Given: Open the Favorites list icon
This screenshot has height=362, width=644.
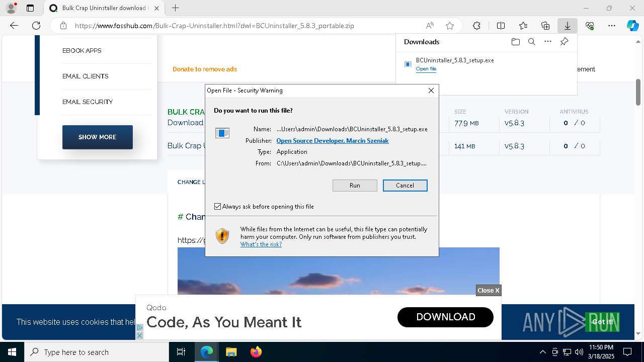Looking at the screenshot, I should (523, 26).
